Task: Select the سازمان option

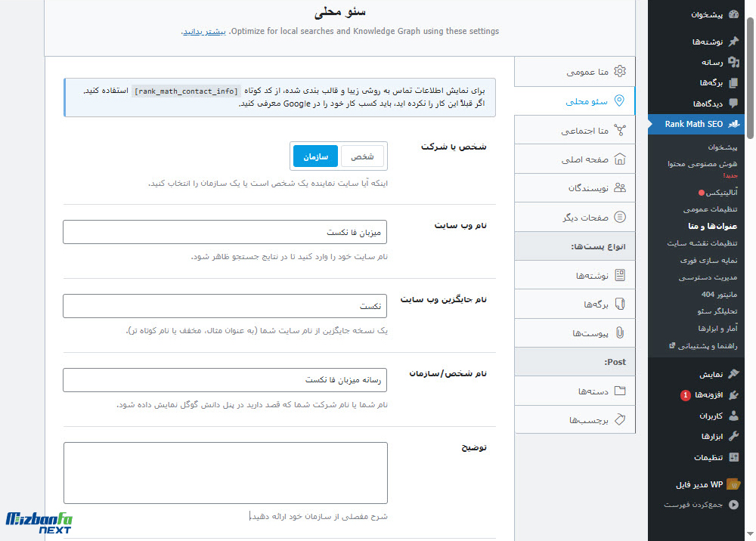Action: (x=315, y=156)
